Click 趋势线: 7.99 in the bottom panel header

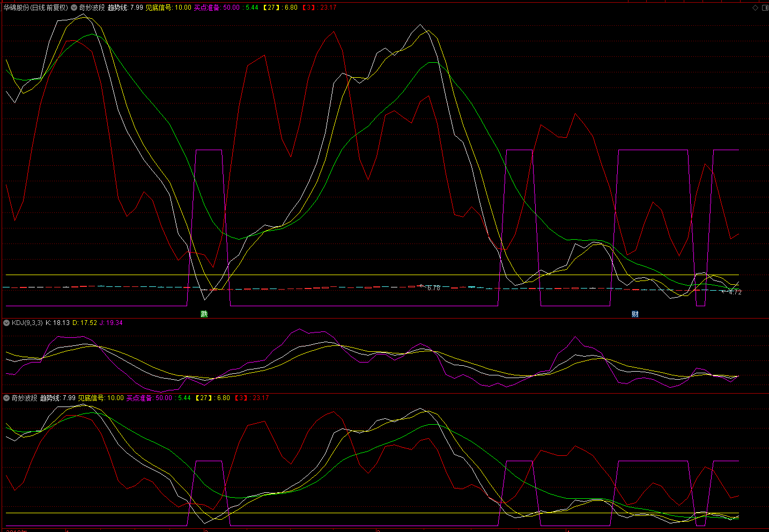coord(58,398)
